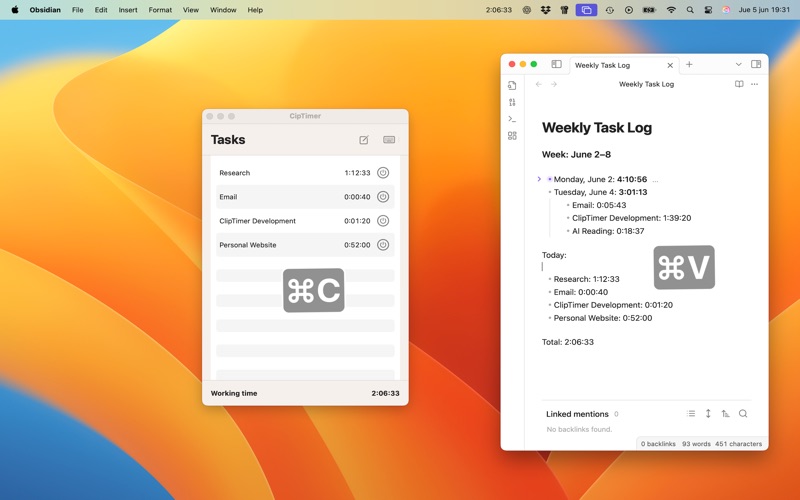Open Dropbox menu bar icon
Screen dimensions: 800x500
(x=545, y=10)
